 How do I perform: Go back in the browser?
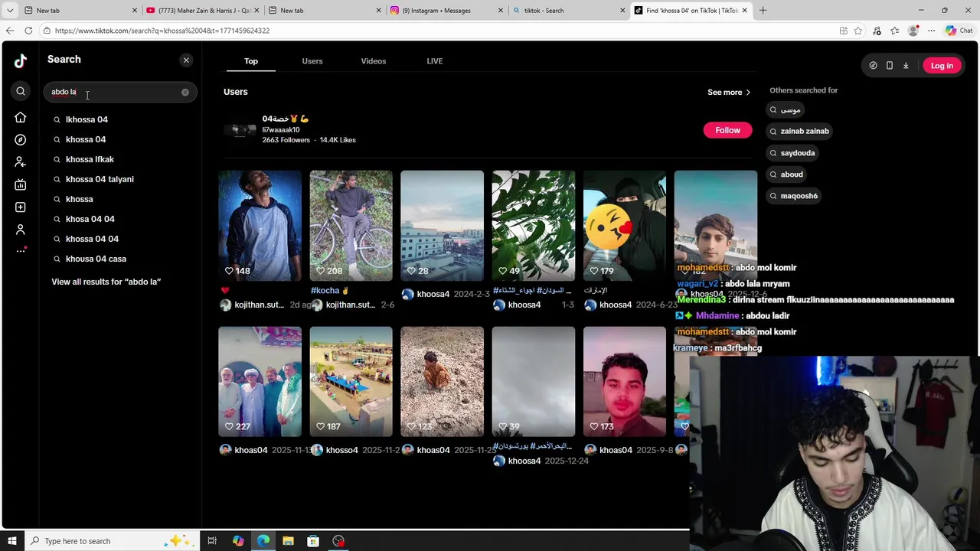9,31
